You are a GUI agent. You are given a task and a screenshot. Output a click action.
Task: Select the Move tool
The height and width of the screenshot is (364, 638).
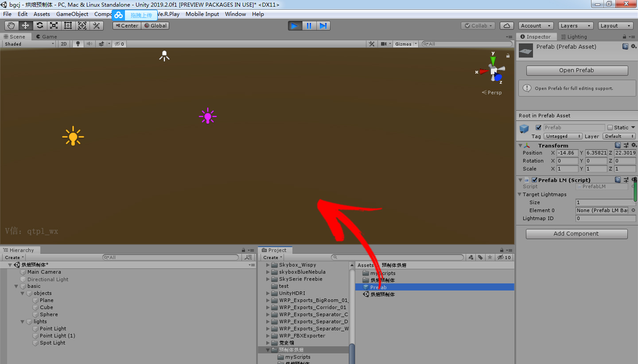pos(25,25)
